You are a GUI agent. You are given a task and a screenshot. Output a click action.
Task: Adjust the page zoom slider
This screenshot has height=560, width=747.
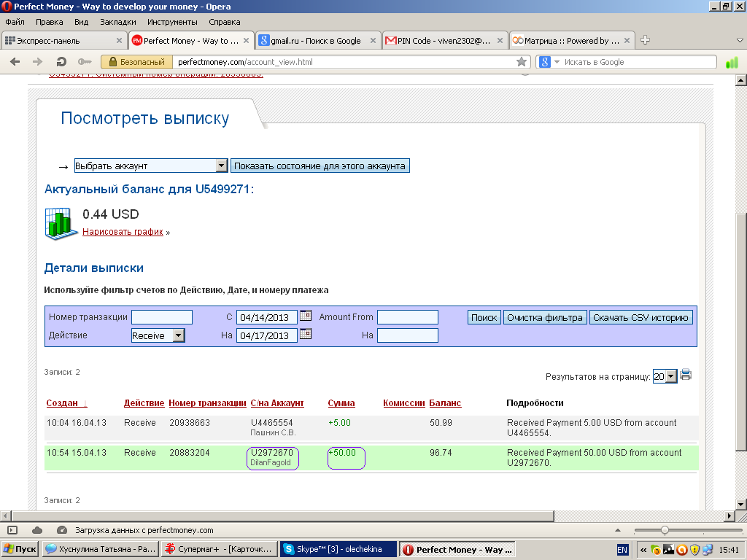(x=664, y=530)
